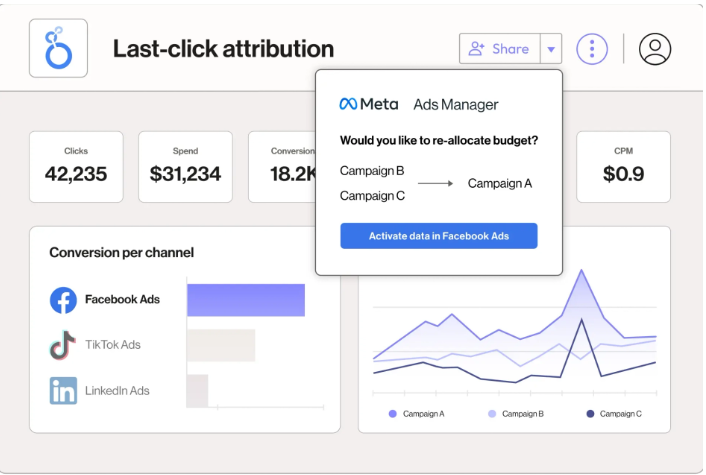
Task: Select the Clicks 42,235 card
Action: tap(76, 167)
